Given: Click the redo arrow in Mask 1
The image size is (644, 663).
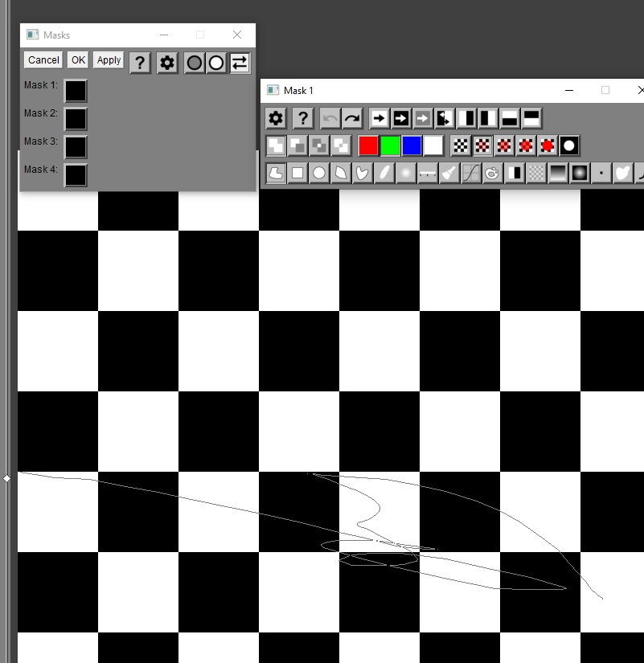Looking at the screenshot, I should pos(352,119).
